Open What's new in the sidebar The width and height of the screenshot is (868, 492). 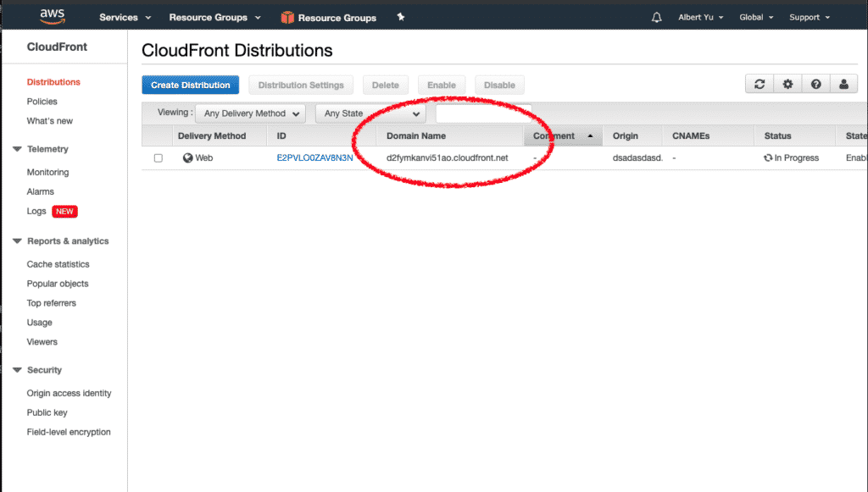50,120
